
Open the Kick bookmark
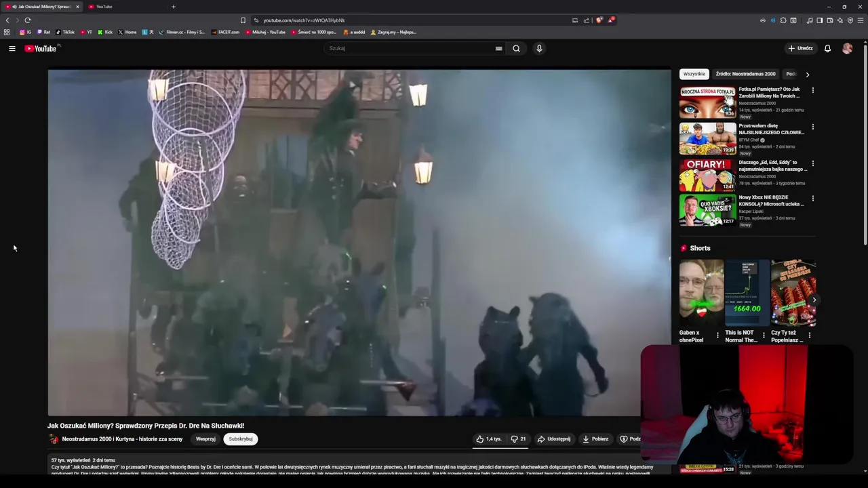[x=105, y=32]
